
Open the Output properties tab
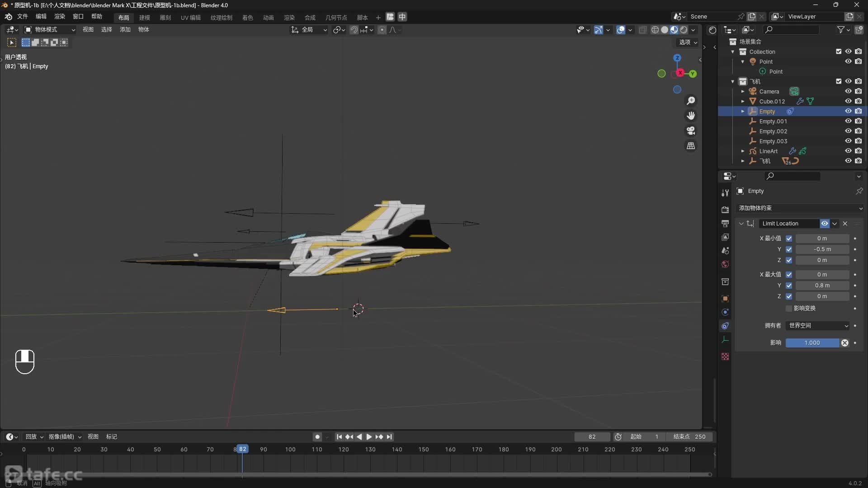[725, 224]
